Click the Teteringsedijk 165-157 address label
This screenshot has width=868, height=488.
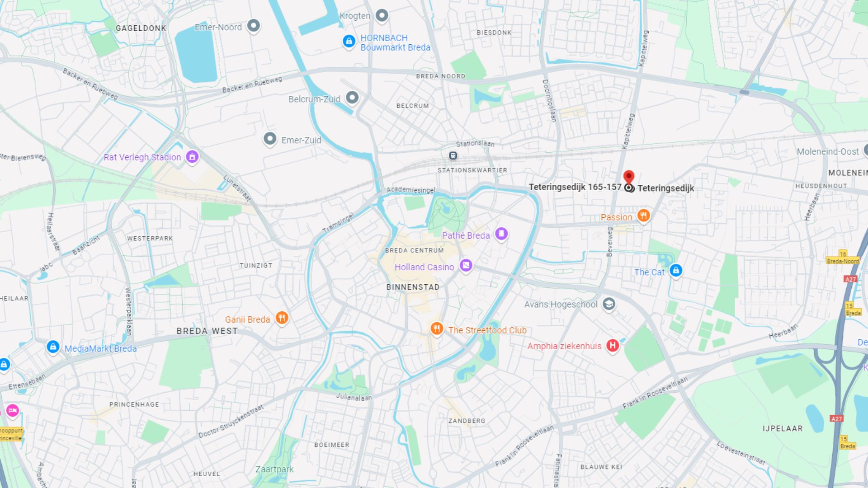[575, 187]
